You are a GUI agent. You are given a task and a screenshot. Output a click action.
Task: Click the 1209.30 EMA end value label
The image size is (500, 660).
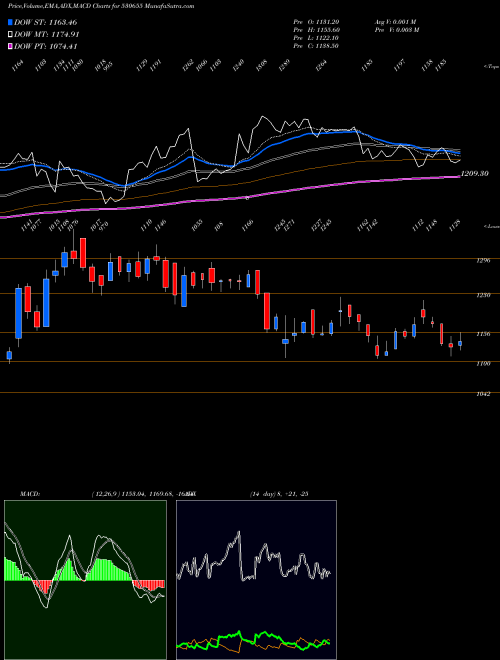(474, 173)
